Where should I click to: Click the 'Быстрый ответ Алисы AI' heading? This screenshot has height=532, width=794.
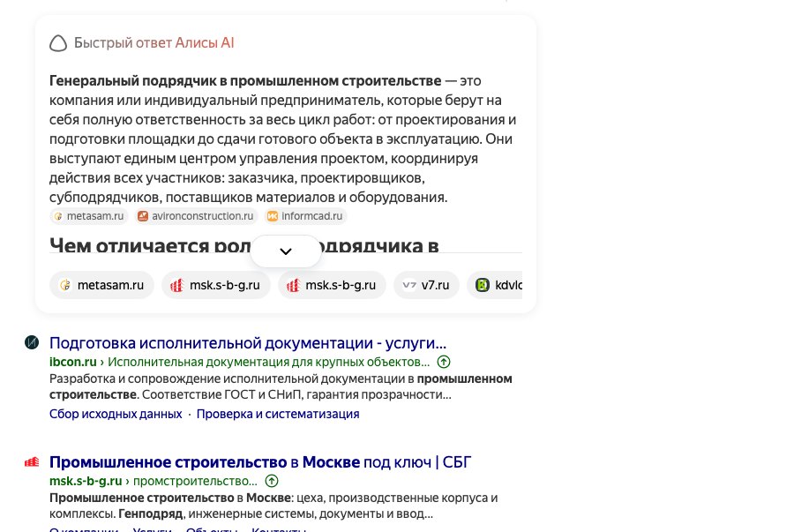point(154,43)
